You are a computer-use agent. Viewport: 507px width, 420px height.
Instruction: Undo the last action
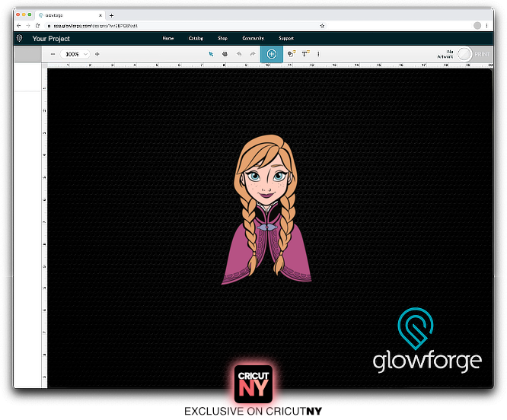(x=239, y=54)
